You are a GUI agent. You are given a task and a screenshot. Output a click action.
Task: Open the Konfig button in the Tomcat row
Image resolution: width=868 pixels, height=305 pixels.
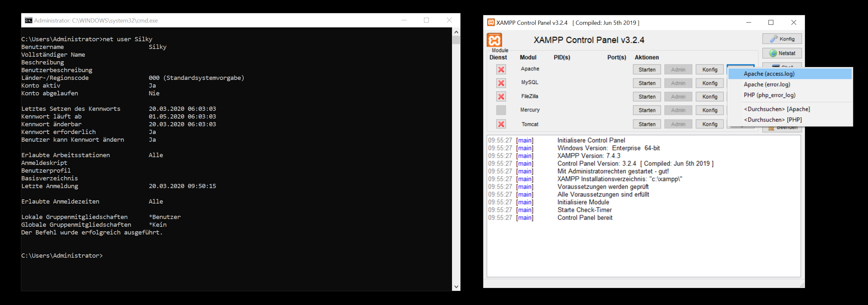coord(710,124)
